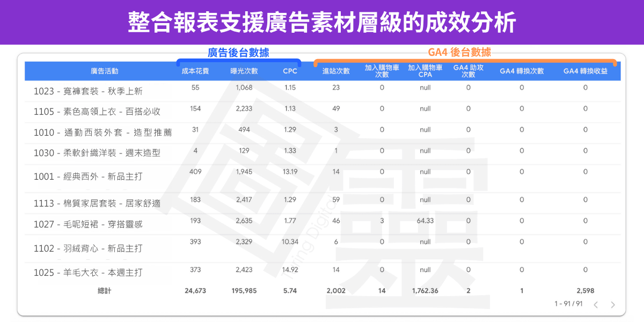Select row 1010 - 通勤西裝外套 - 造型推薦
Image resolution: width=644 pixels, height=322 pixels.
322,133
